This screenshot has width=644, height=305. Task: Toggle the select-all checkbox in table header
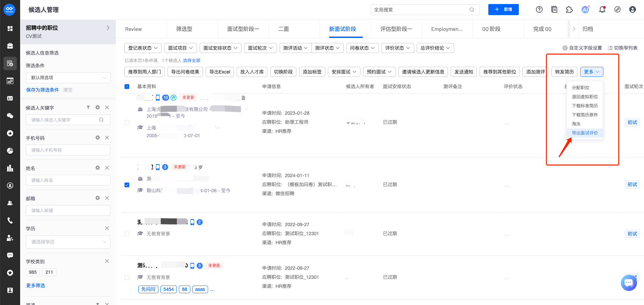[127, 87]
